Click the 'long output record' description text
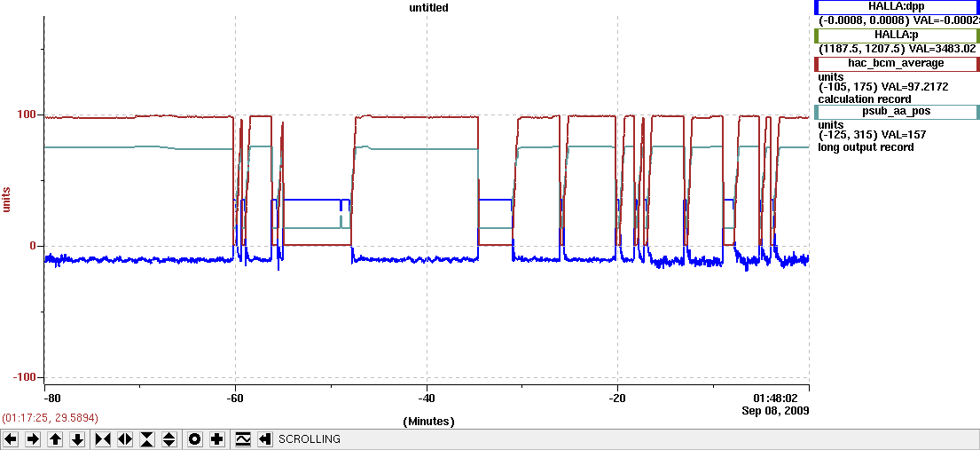The width and height of the screenshot is (980, 450). pos(866,147)
